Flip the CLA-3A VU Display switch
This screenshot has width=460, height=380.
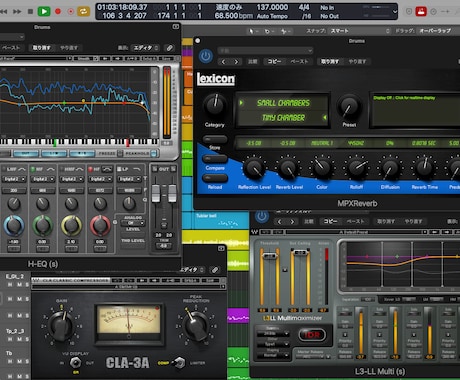click(76, 362)
